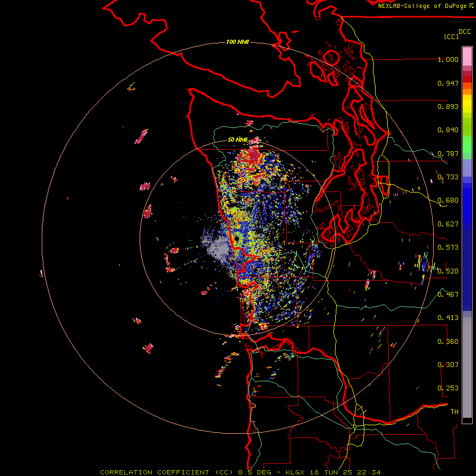Image resolution: width=476 pixels, height=476 pixels.
Task: Click the black radar site dot at center
Action: tap(236, 239)
